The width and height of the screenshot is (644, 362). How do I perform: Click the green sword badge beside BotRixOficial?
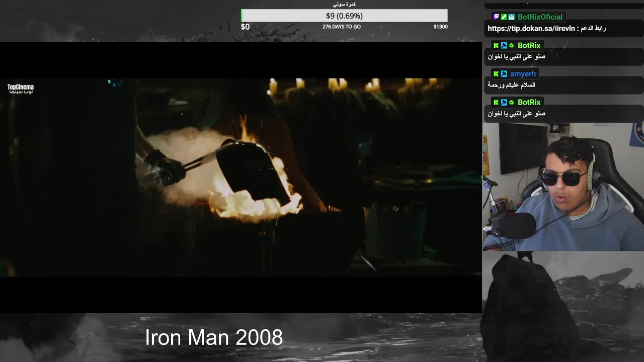click(504, 17)
